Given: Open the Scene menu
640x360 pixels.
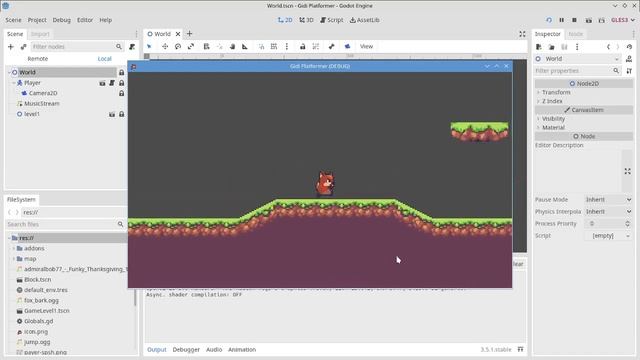Looking at the screenshot, I should (x=13, y=20).
